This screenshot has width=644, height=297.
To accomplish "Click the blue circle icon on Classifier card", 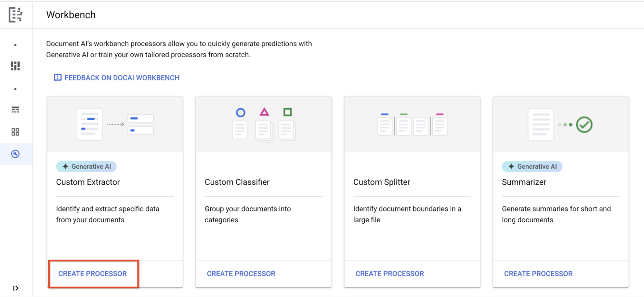I will click(241, 113).
